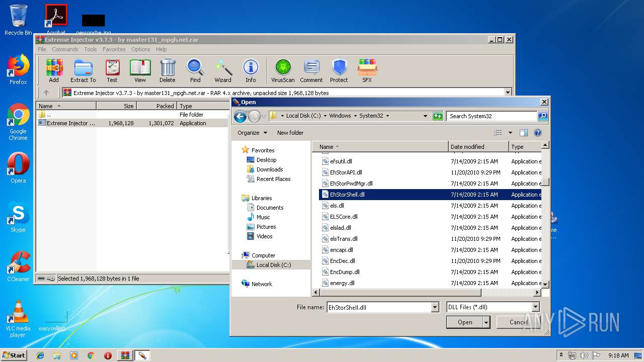Sort by Date modified column header
This screenshot has width=644, height=362.
click(478, 147)
